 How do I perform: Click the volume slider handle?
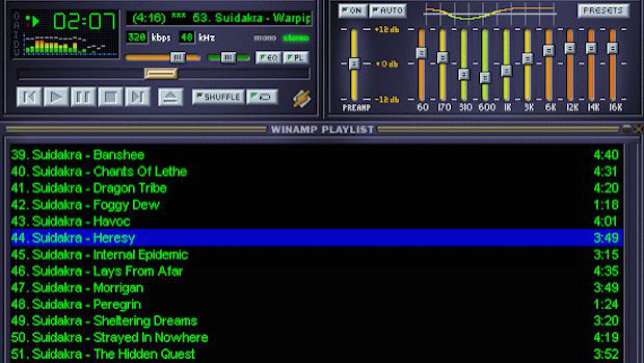click(178, 57)
